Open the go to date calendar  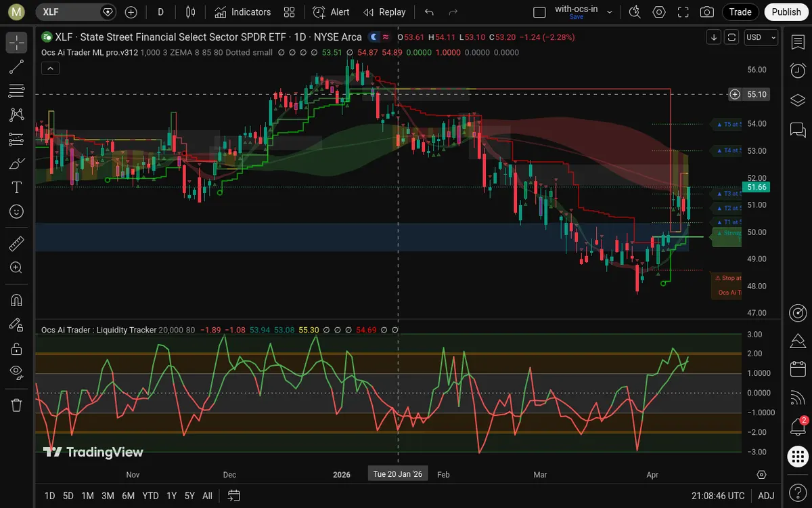233,496
